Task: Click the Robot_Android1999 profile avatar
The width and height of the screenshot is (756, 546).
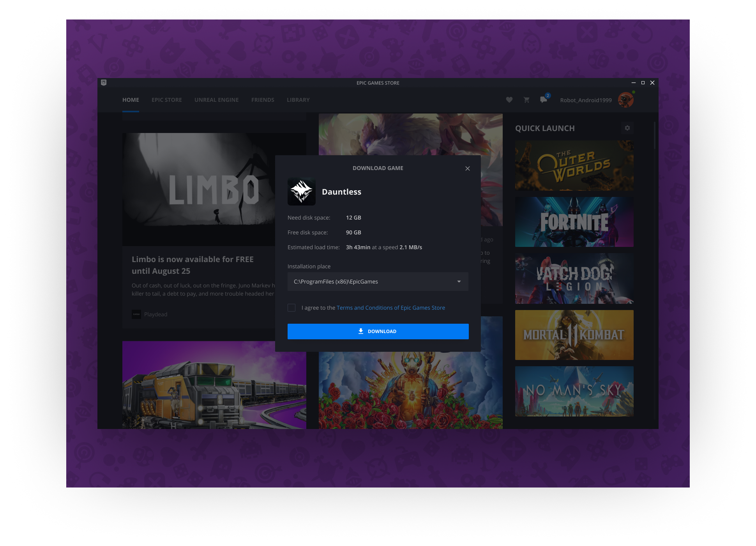Action: [626, 100]
